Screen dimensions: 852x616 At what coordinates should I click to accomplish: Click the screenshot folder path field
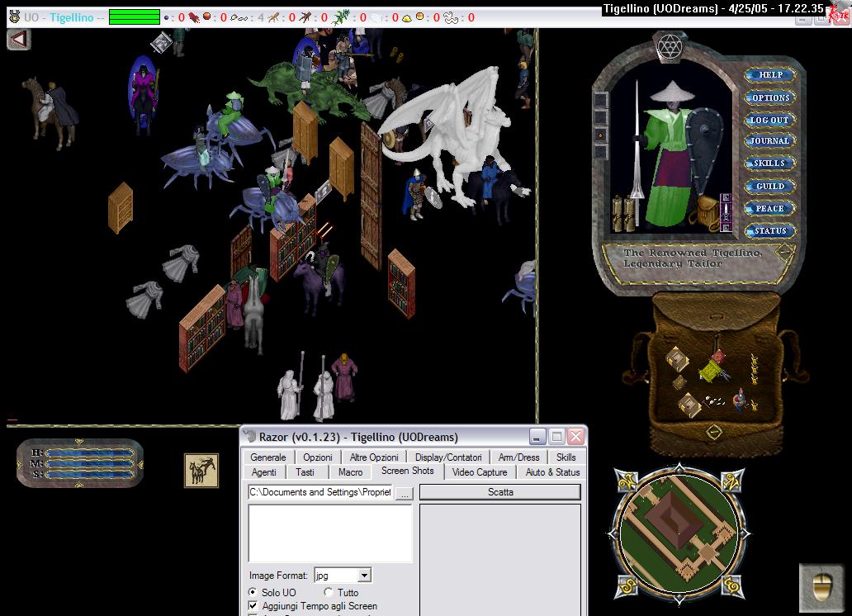click(319, 492)
